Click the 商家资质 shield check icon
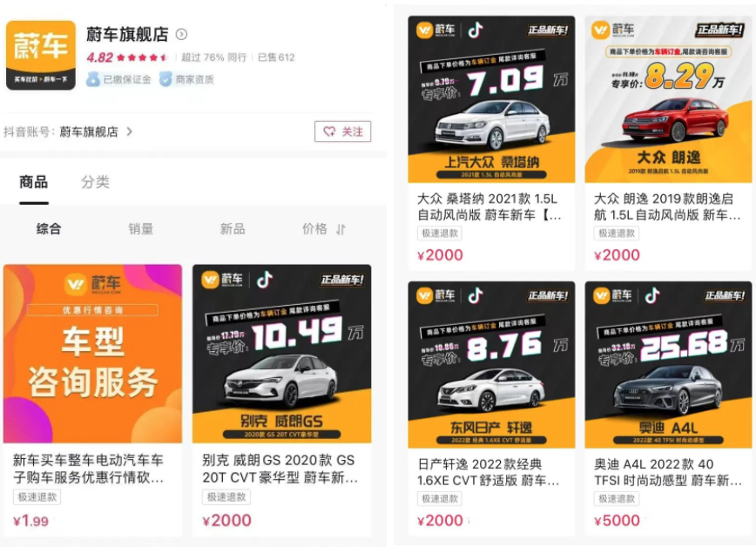756x547 pixels. [x=165, y=79]
